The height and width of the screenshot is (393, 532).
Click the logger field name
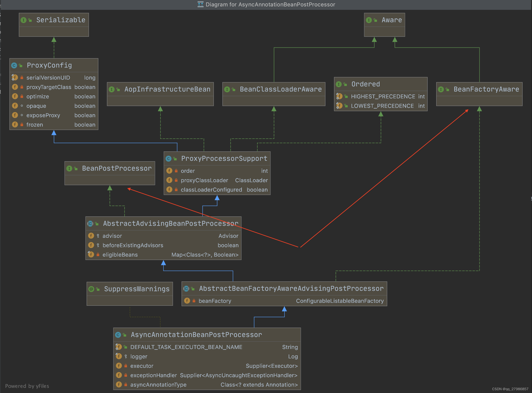139,356
